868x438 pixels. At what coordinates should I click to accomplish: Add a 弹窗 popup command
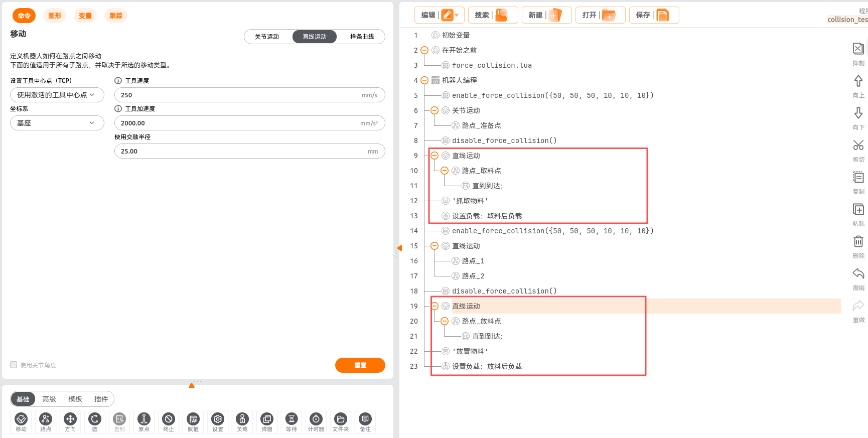coord(267,419)
